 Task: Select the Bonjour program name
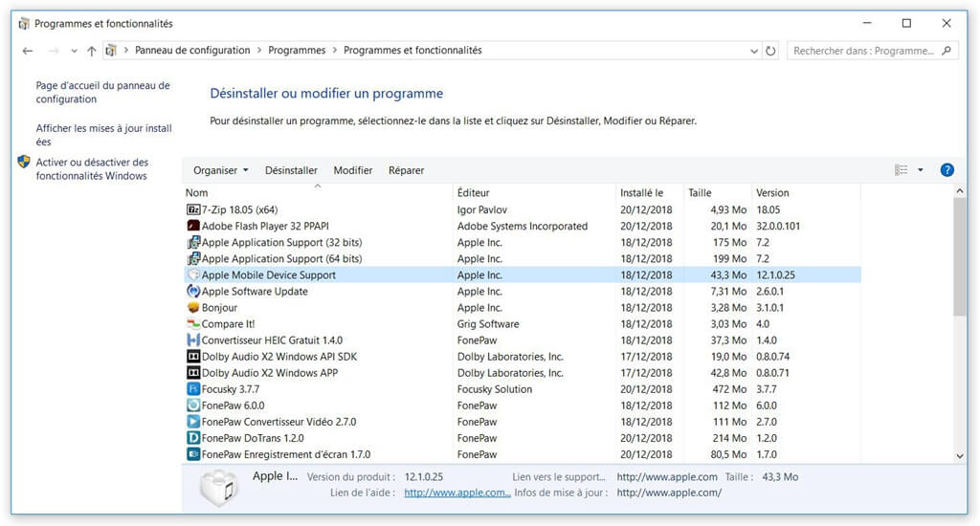pyautogui.click(x=219, y=307)
